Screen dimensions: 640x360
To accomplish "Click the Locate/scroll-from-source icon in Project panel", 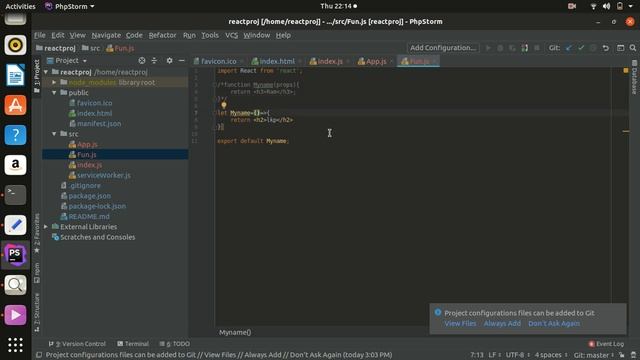I will (x=142, y=60).
